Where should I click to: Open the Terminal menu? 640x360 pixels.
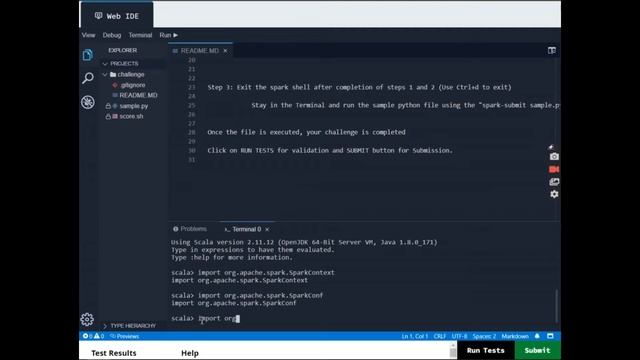(140, 35)
